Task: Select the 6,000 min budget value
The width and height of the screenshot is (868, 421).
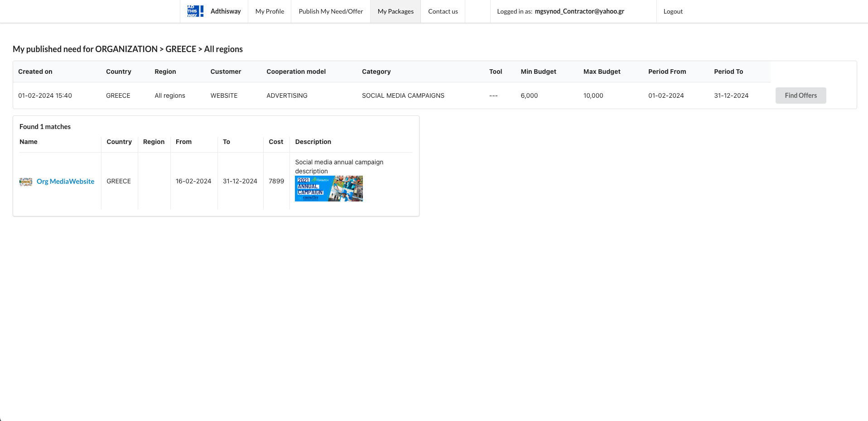Action: click(529, 96)
